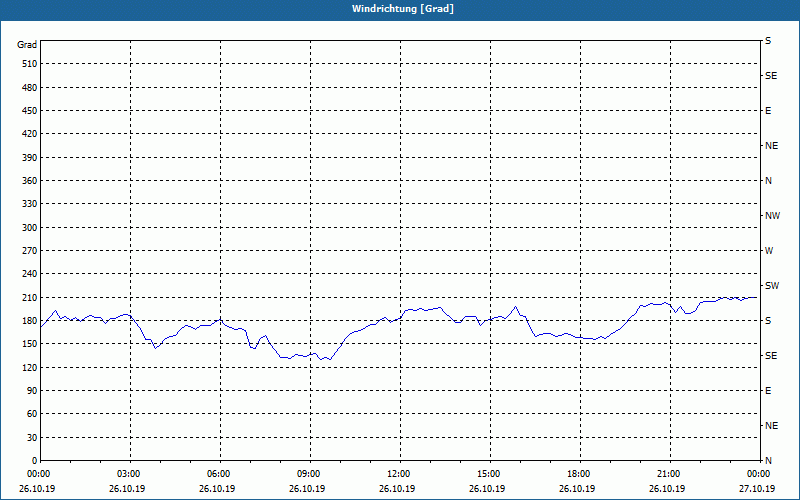Screen dimensions: 800x500
Task: Click the 150 y-axis value
Action: (30, 344)
